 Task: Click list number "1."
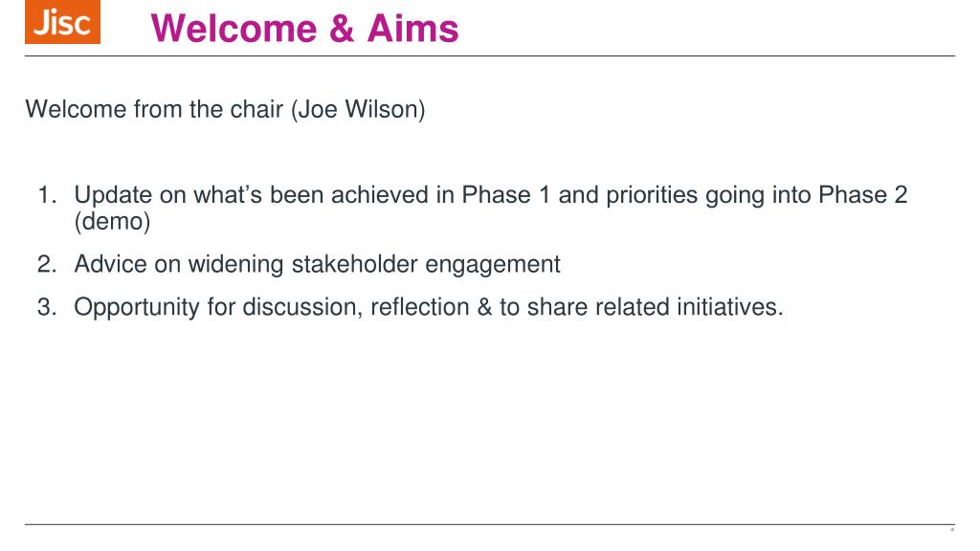47,195
